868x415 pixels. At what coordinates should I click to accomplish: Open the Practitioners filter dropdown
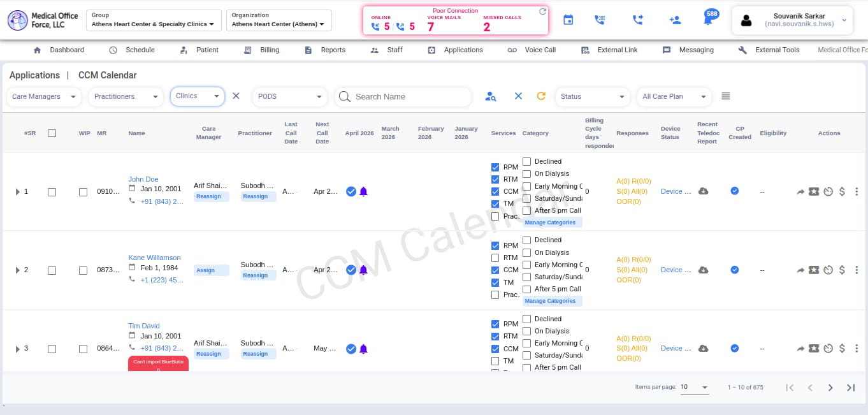(x=126, y=96)
